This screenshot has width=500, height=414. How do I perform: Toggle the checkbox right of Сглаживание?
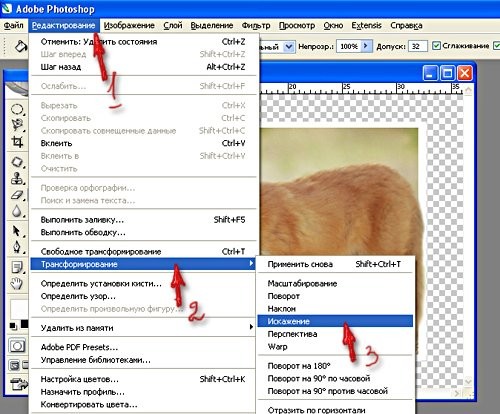click(496, 46)
